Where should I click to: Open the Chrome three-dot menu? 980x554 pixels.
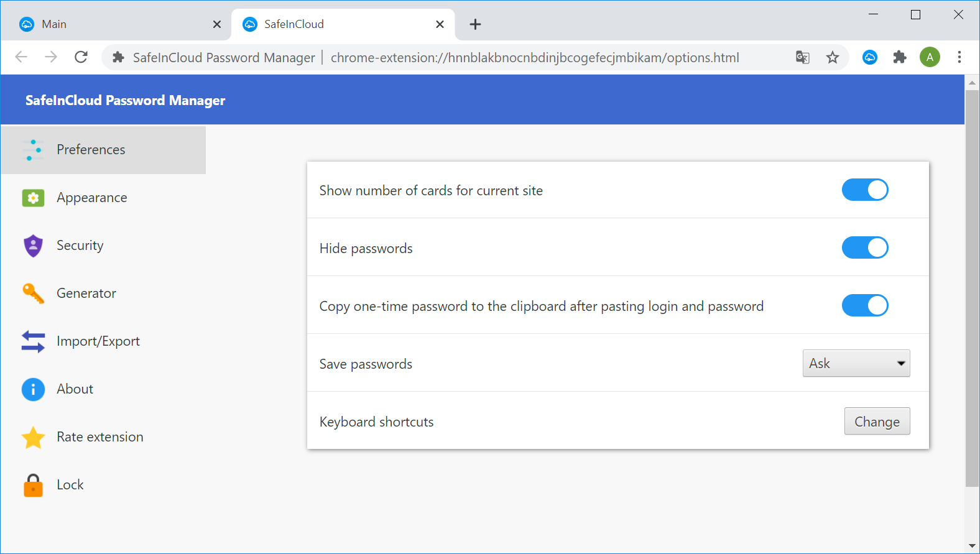[959, 58]
